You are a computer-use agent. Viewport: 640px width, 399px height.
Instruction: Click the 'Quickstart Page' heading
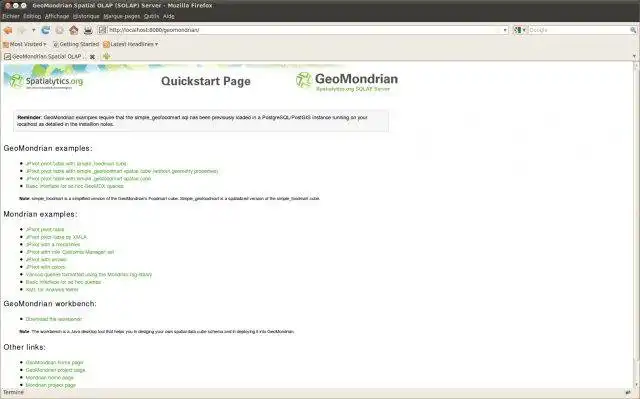[206, 81]
